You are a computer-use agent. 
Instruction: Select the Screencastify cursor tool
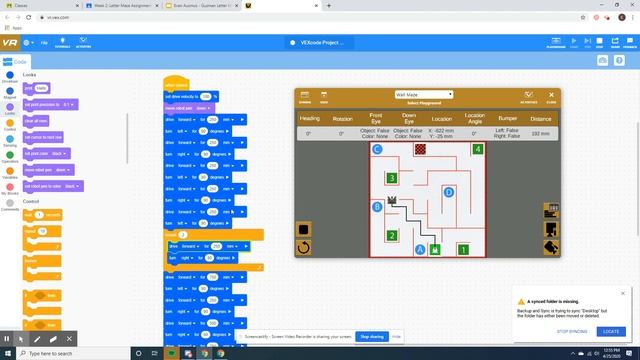tap(21, 339)
